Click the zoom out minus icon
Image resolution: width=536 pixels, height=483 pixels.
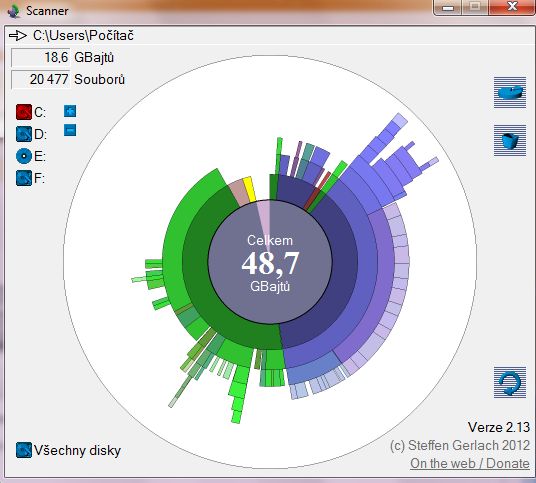(x=70, y=130)
